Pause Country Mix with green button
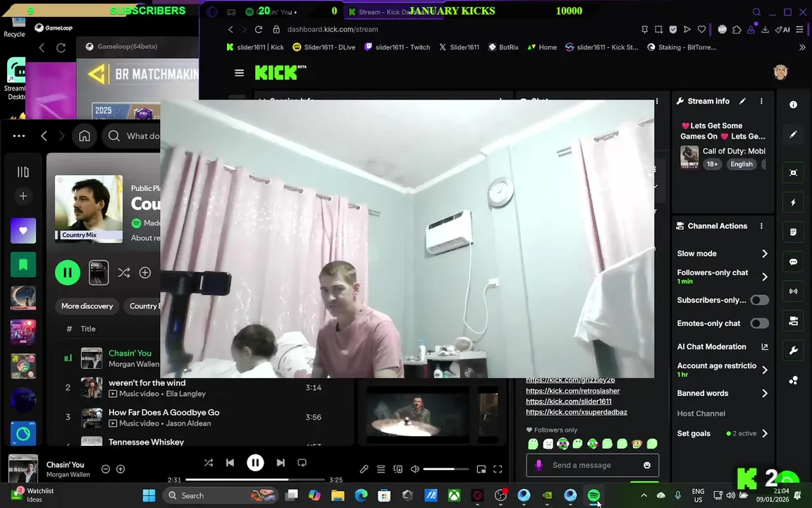This screenshot has height=508, width=812. (x=68, y=272)
